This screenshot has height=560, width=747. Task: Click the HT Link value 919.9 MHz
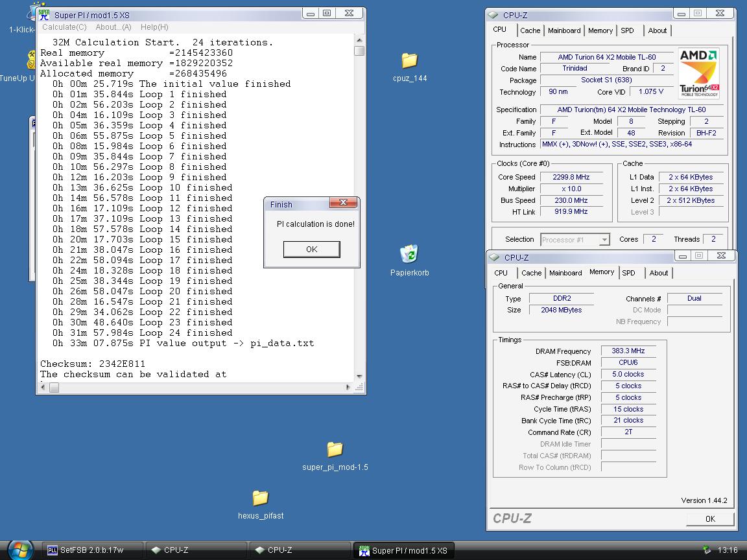coord(572,212)
